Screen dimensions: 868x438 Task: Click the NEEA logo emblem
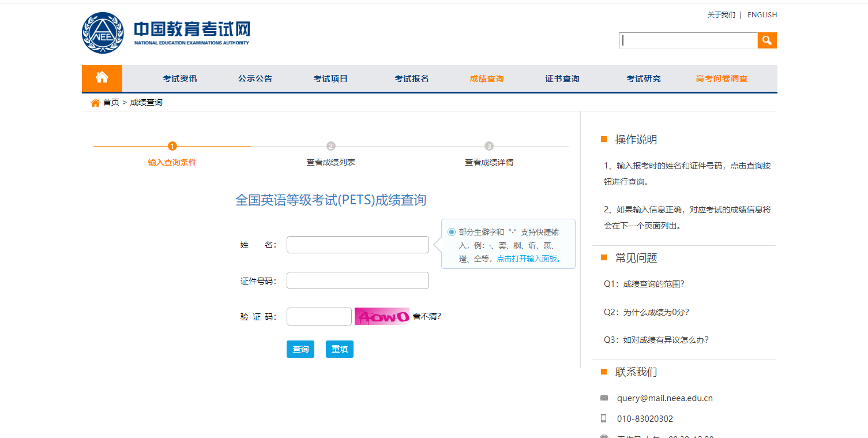103,33
